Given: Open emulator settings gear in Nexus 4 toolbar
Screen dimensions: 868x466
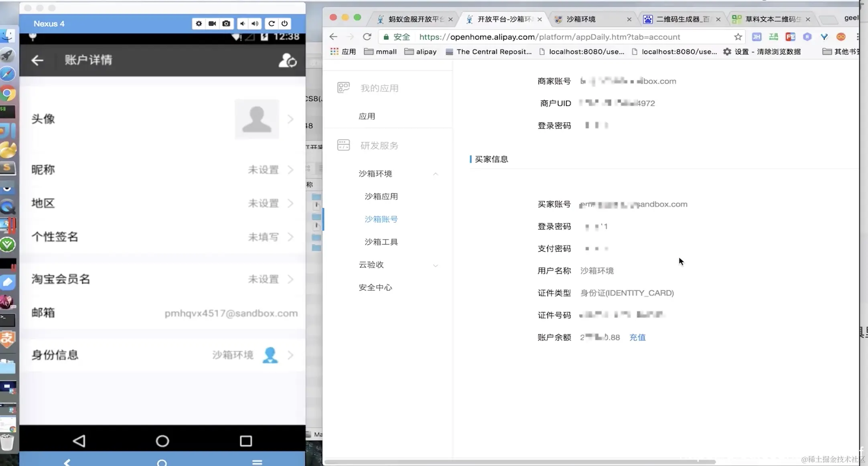Looking at the screenshot, I should pyautogui.click(x=199, y=24).
